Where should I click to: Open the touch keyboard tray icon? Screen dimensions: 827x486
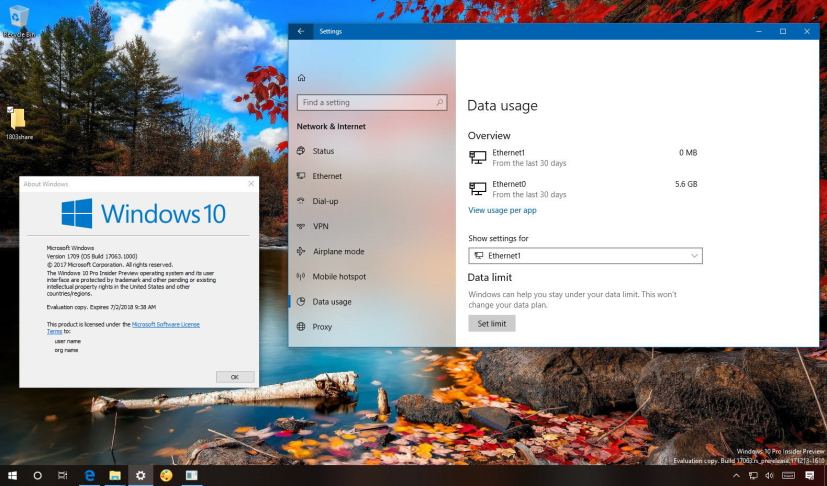(x=788, y=476)
